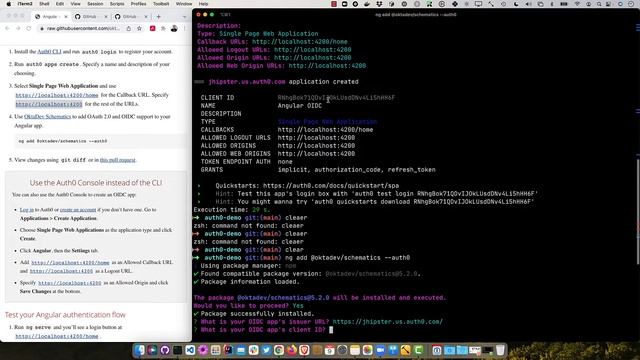Open the iTerm2 application menu
Screen dimensions: 640x360
(25, 4)
